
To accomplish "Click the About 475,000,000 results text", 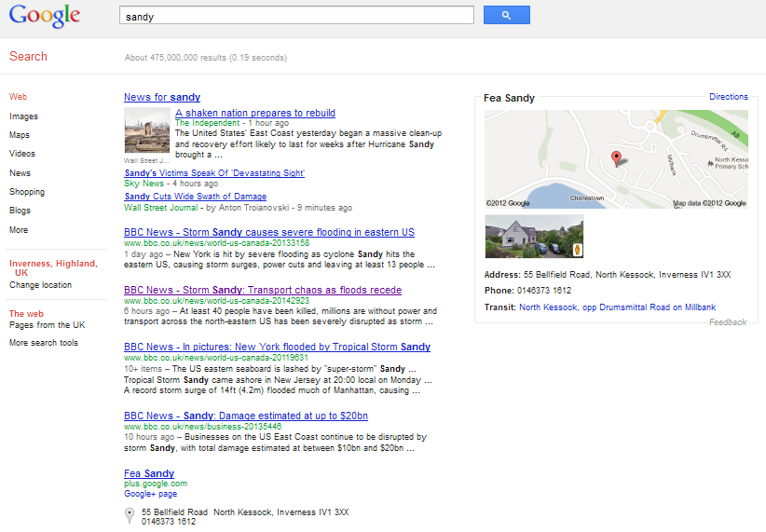I will point(206,57).
